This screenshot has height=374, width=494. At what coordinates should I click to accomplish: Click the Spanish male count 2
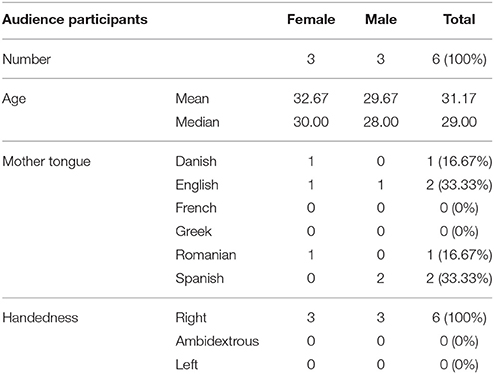(381, 278)
